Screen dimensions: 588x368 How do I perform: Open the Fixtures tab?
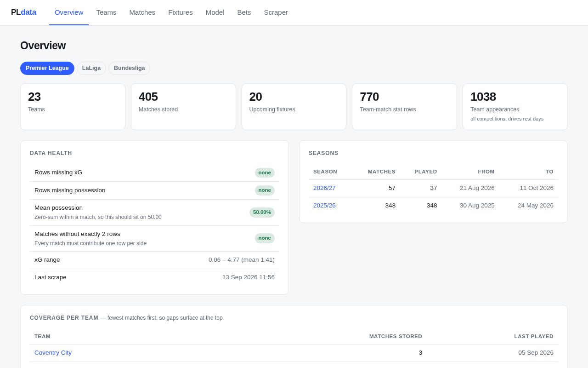point(181,12)
